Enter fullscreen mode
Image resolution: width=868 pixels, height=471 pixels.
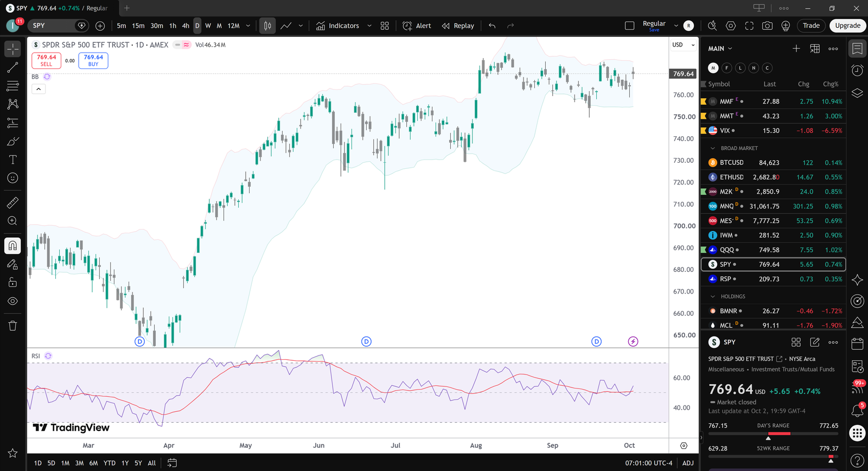(749, 26)
